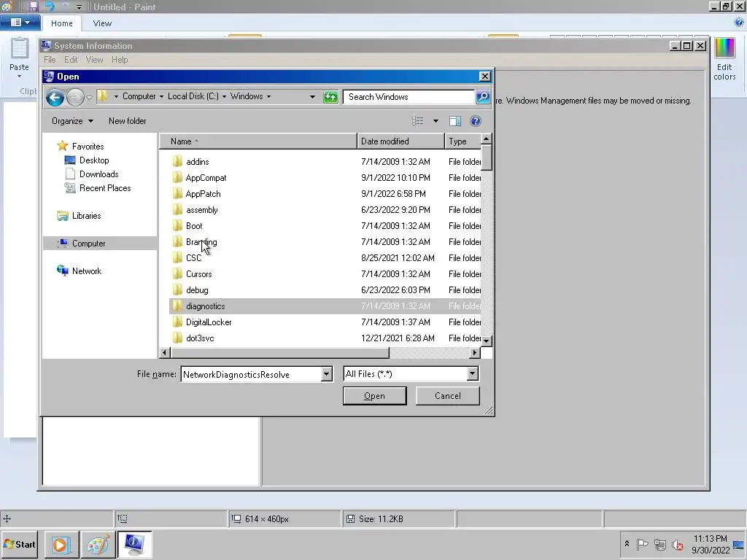Open the view options dropdown arrow
Viewport: 747px width, 560px height.
(436, 121)
